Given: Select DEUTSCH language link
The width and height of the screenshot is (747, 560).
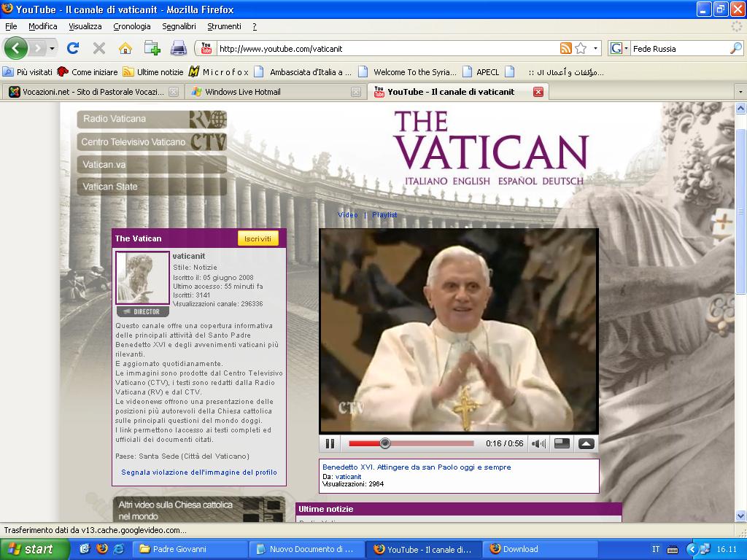Looking at the screenshot, I should click(562, 181).
